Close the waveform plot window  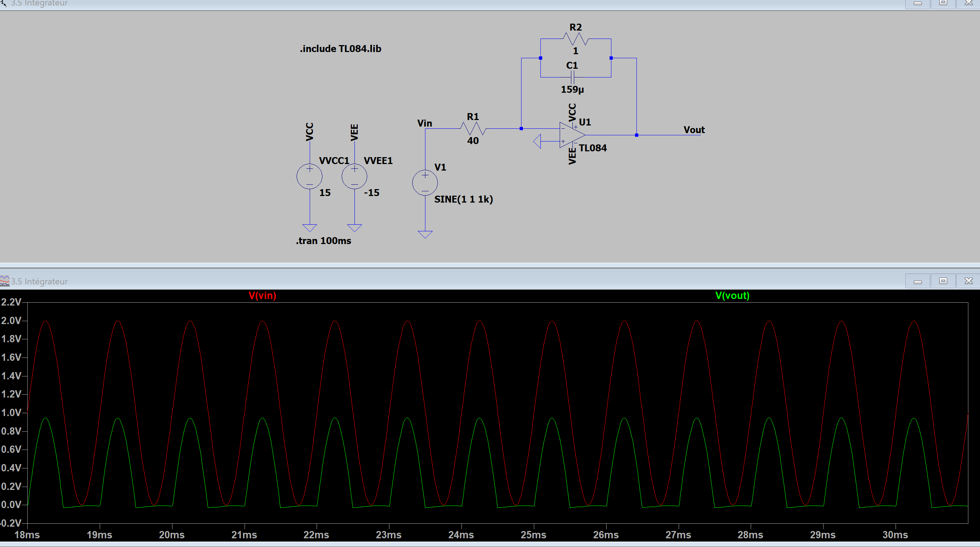[x=969, y=281]
